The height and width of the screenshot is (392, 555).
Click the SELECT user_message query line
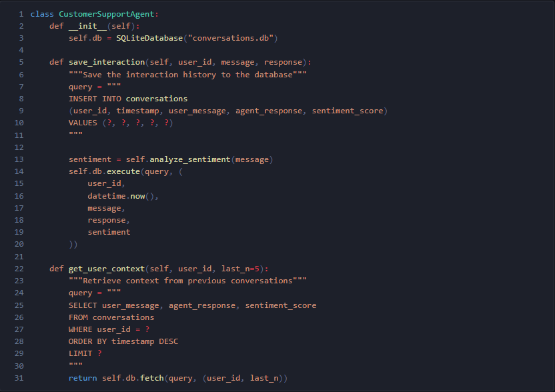pyautogui.click(x=192, y=305)
